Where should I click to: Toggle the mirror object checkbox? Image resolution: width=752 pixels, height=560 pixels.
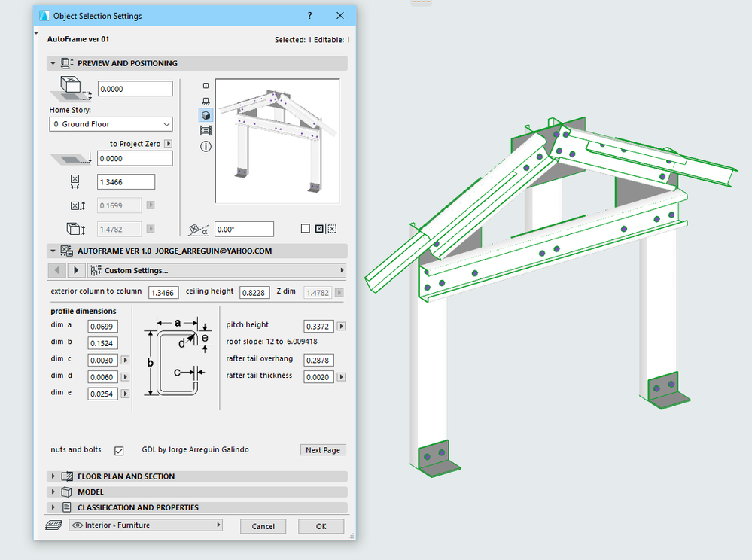coord(306,229)
